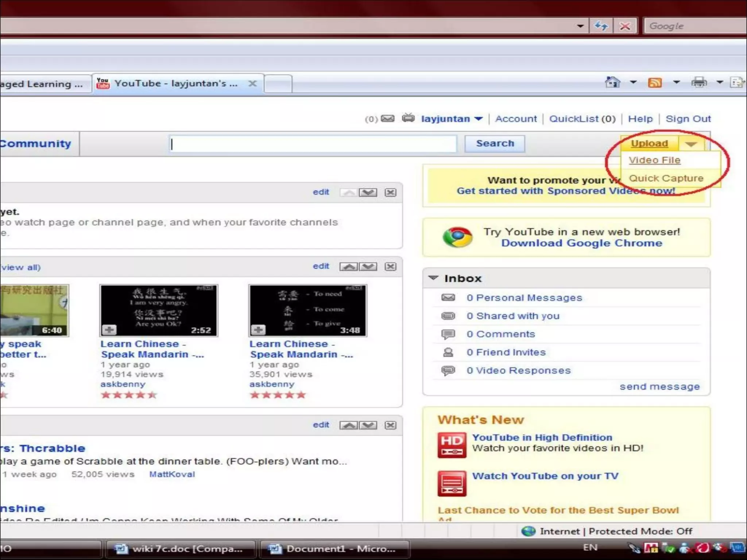The height and width of the screenshot is (560, 747).
Task: Open the 3:48 Learn Chinese video thumbnail
Action: [308, 311]
